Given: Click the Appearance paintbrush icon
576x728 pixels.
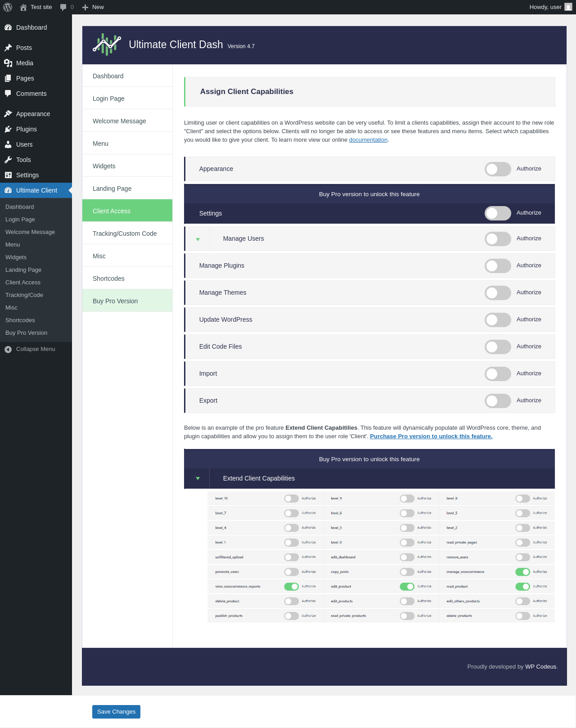Looking at the screenshot, I should 8,114.
